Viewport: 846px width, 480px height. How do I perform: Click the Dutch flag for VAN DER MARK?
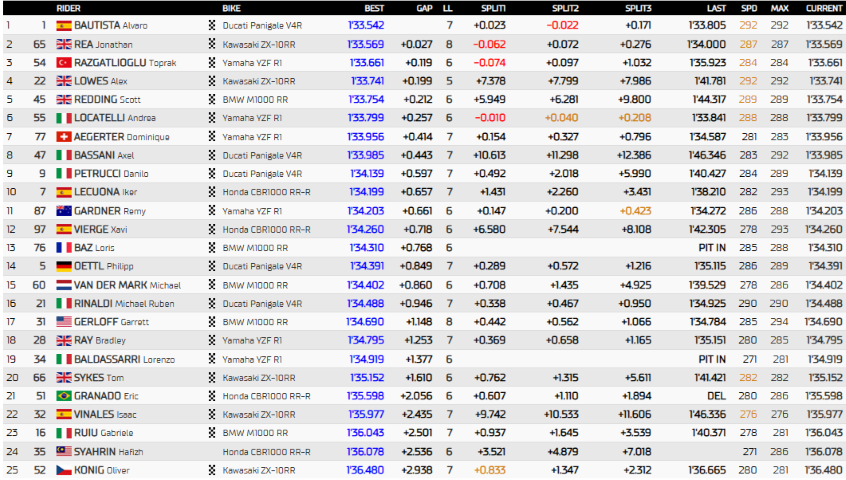coord(64,285)
